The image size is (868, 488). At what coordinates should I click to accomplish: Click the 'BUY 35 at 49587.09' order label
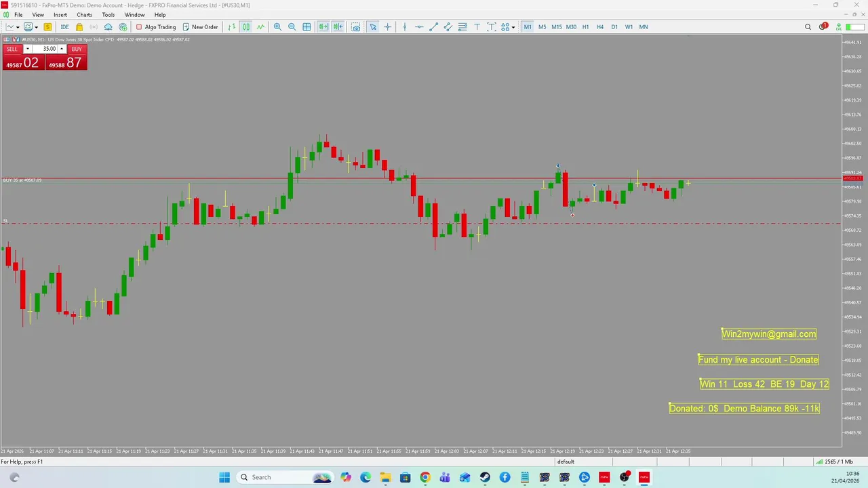tap(22, 180)
